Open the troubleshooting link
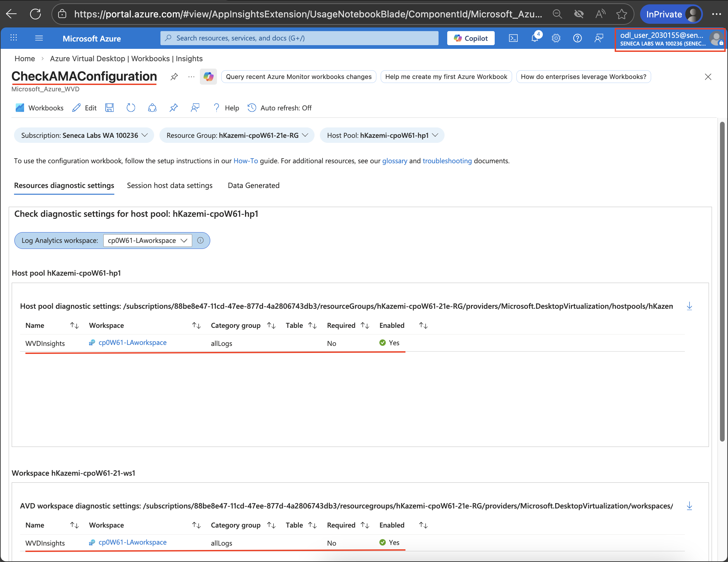The height and width of the screenshot is (562, 728). point(447,161)
